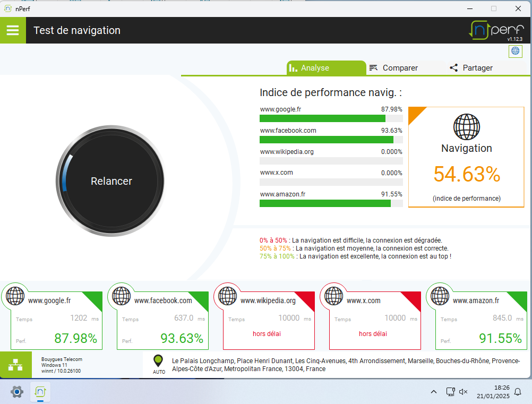Click the globe language icon
This screenshot has height=404, width=532.
click(515, 51)
